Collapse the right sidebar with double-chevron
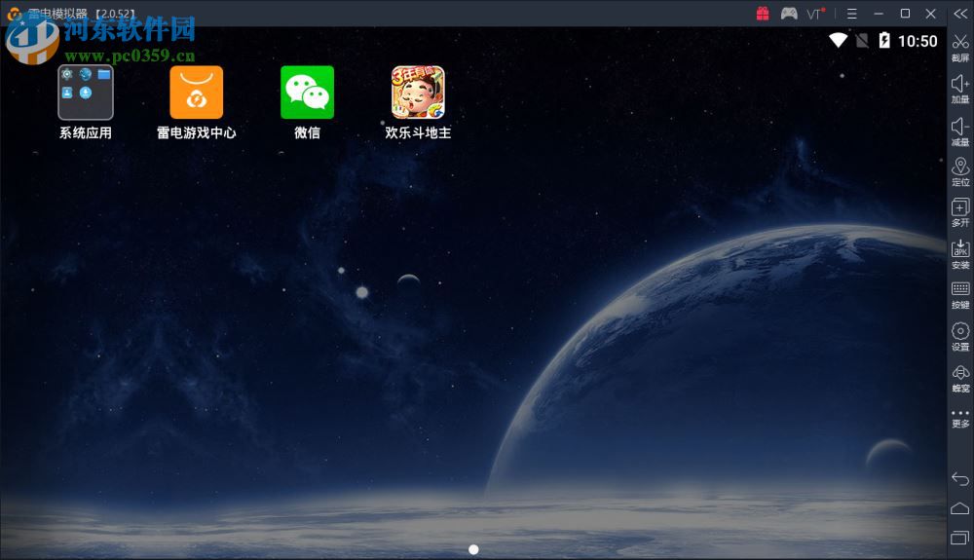 click(960, 14)
